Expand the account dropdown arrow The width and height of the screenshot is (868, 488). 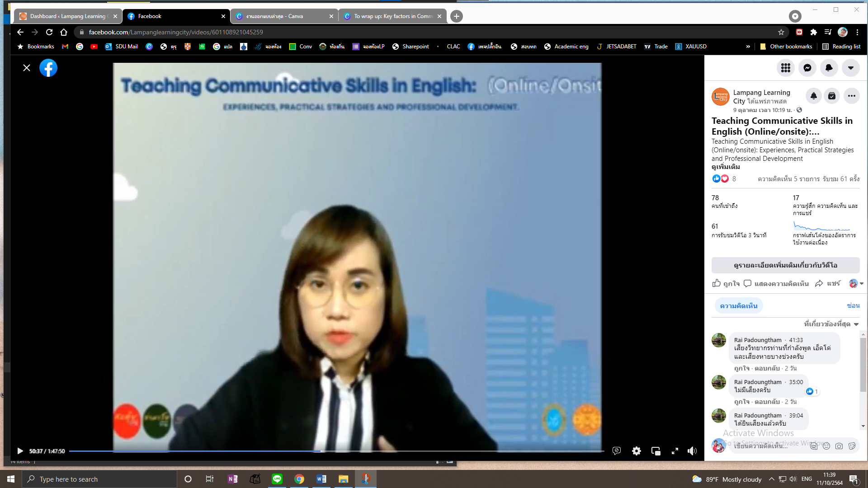[850, 68]
